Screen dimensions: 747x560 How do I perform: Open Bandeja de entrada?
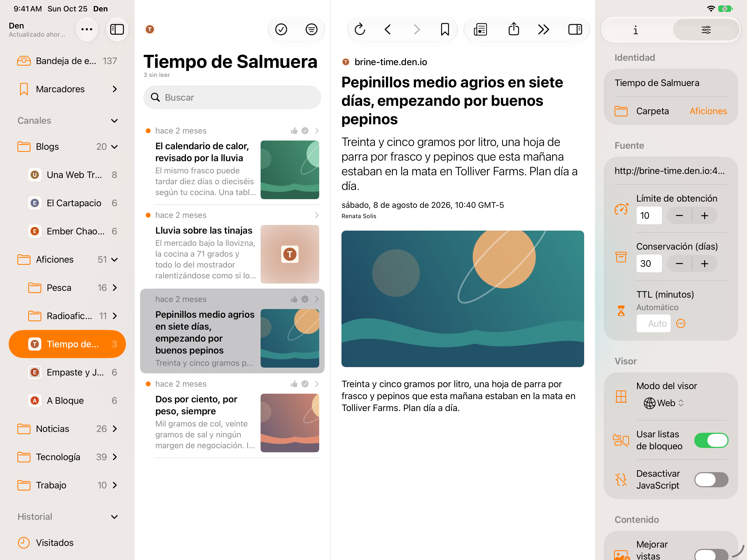click(x=68, y=61)
